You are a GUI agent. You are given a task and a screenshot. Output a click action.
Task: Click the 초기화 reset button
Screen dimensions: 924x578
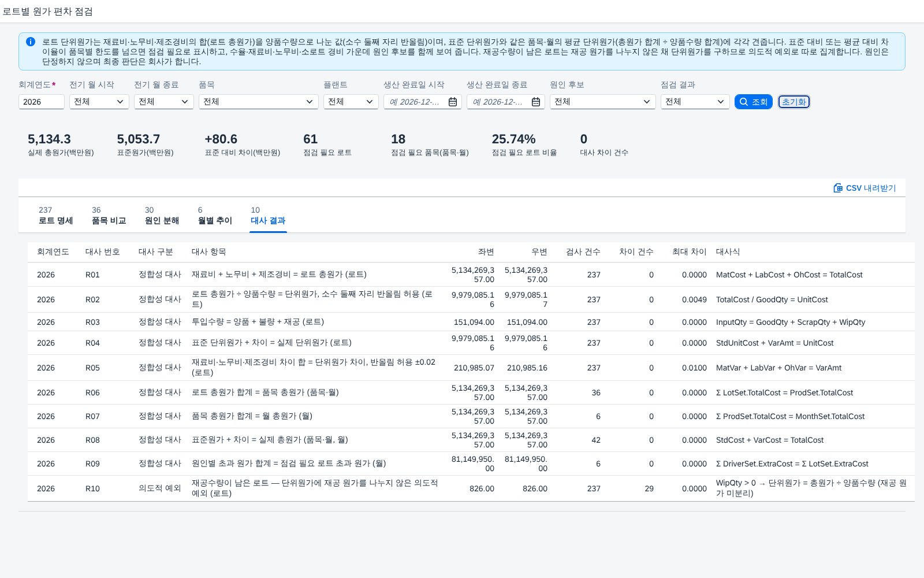click(x=794, y=102)
